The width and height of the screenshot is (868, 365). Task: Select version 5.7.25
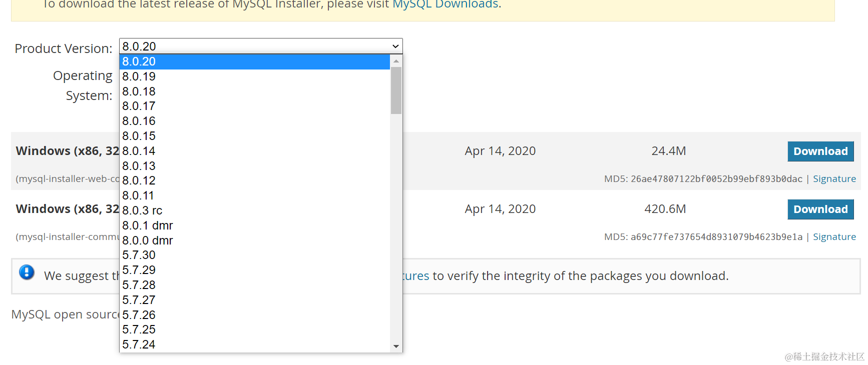point(255,329)
